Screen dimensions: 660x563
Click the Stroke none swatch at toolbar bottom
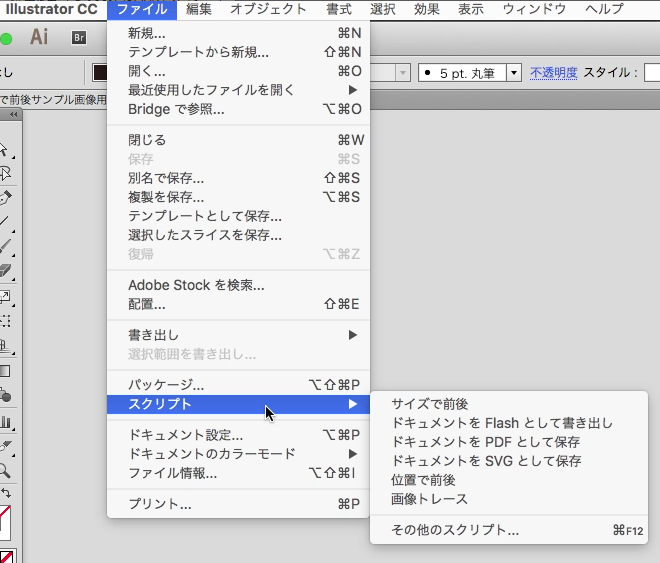[7, 555]
